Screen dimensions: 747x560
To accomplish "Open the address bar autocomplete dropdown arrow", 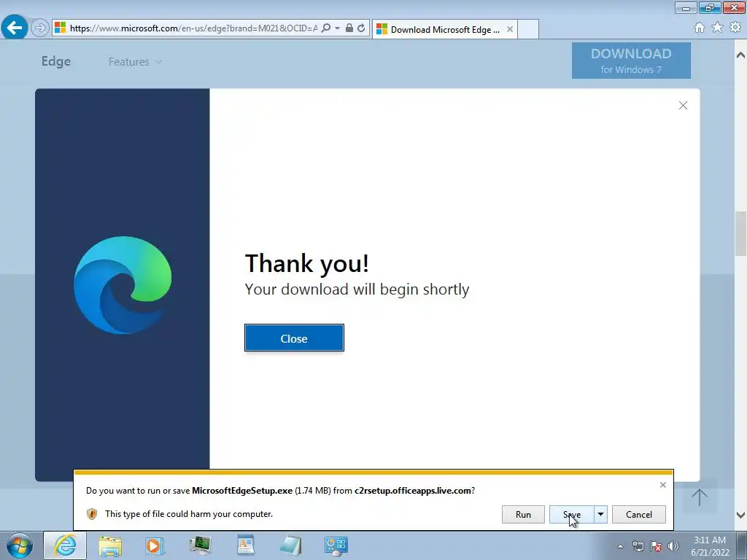I will click(x=337, y=28).
